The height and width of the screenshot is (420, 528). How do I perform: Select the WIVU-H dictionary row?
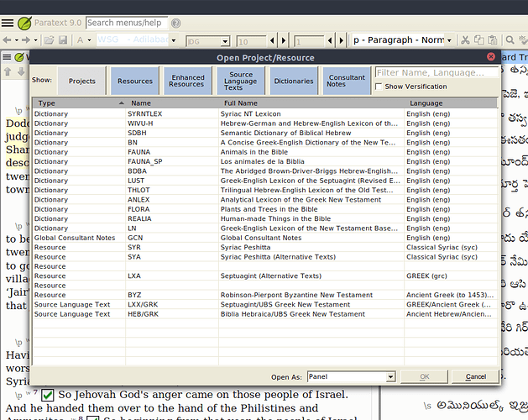265,123
